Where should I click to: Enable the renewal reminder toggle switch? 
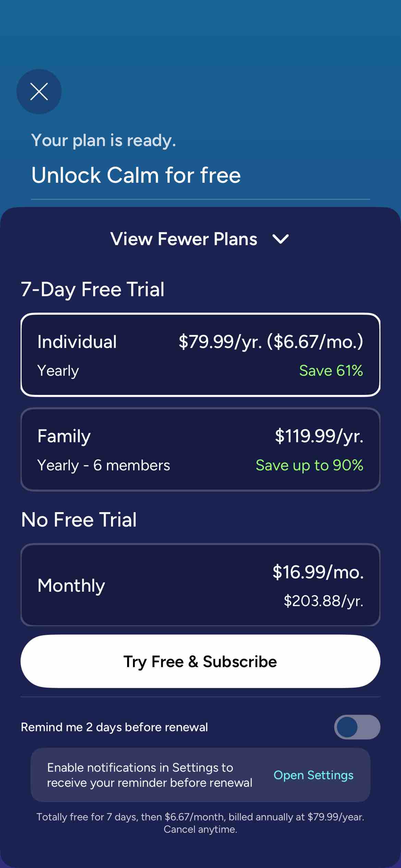click(357, 727)
